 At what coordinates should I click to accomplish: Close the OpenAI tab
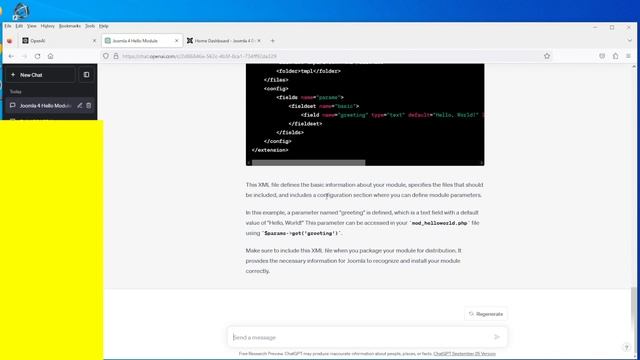[x=94, y=41]
